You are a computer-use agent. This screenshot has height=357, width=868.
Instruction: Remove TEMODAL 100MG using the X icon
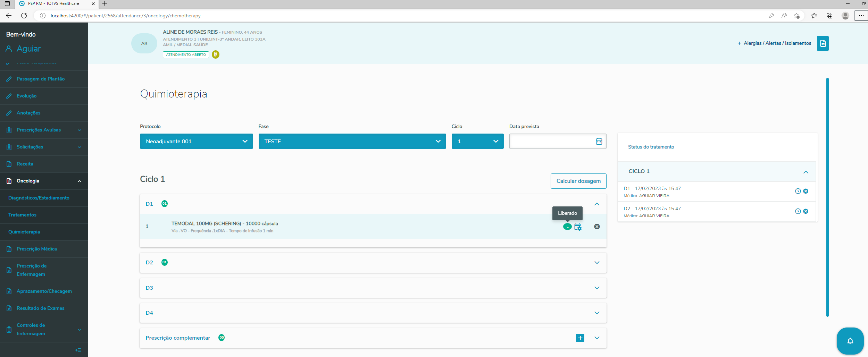597,227
